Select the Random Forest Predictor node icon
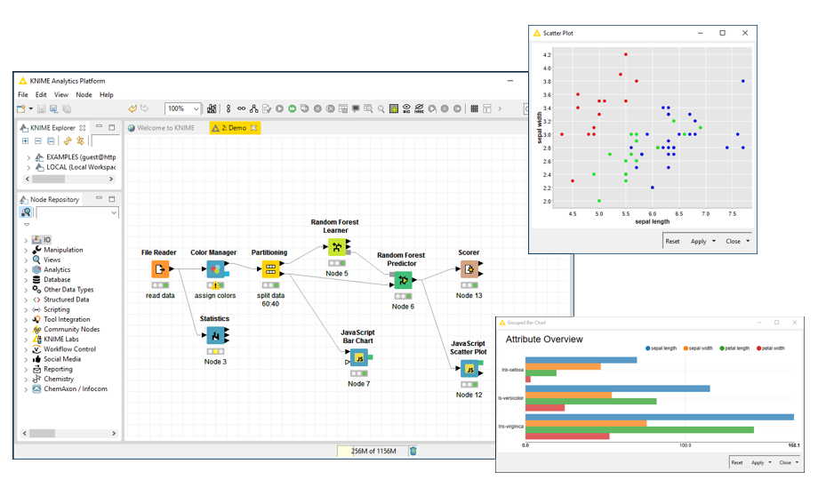The width and height of the screenshot is (818, 504). tap(403, 280)
